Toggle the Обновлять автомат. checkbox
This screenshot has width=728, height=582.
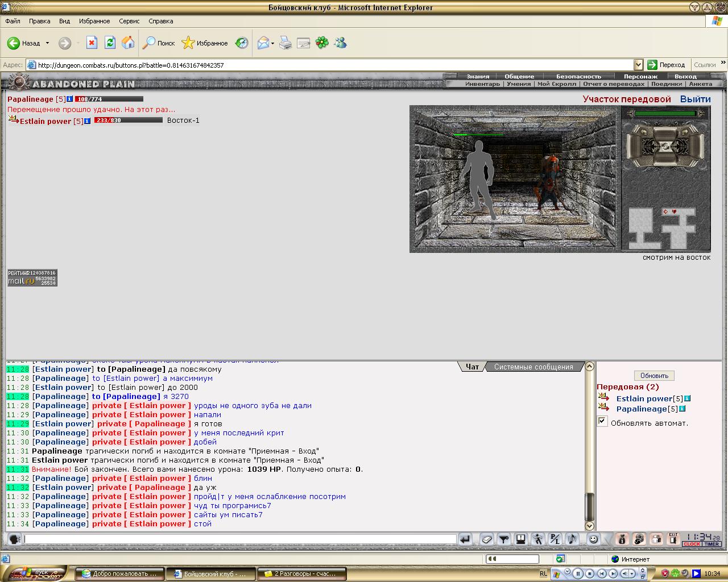(602, 421)
